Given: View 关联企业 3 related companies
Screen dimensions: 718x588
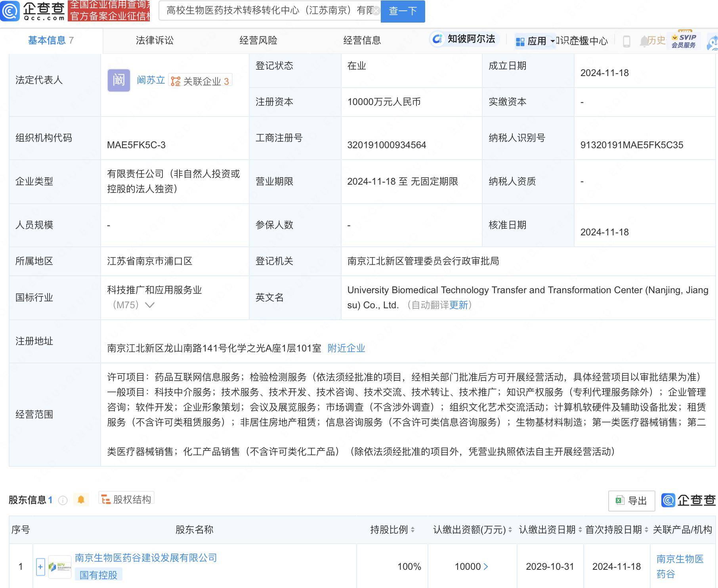Looking at the screenshot, I should [200, 81].
